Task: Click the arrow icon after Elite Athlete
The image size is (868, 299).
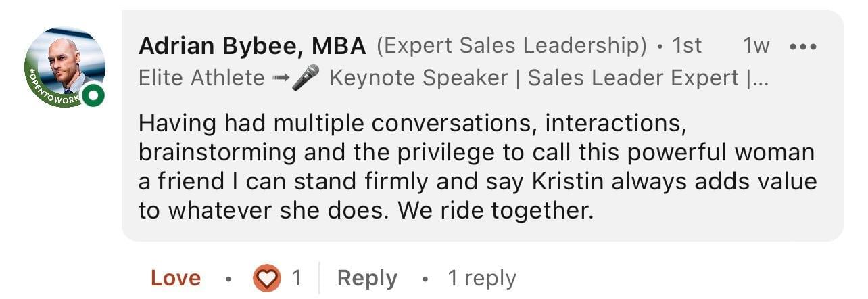Action: tap(280, 78)
